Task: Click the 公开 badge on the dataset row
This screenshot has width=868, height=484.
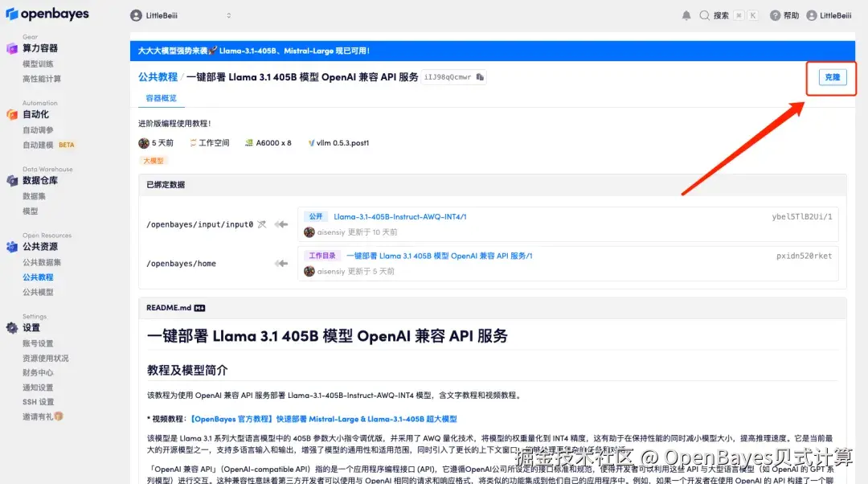Action: [316, 217]
